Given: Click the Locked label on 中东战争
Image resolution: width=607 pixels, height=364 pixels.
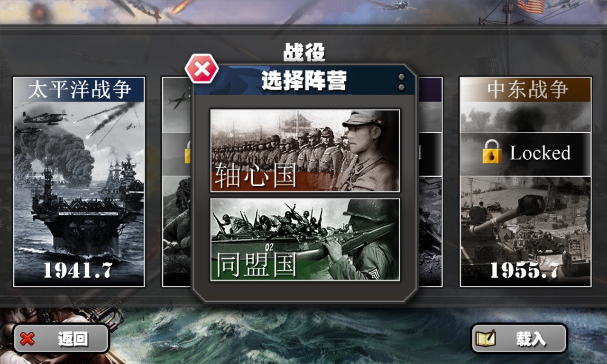Looking at the screenshot, I should click(x=540, y=153).
